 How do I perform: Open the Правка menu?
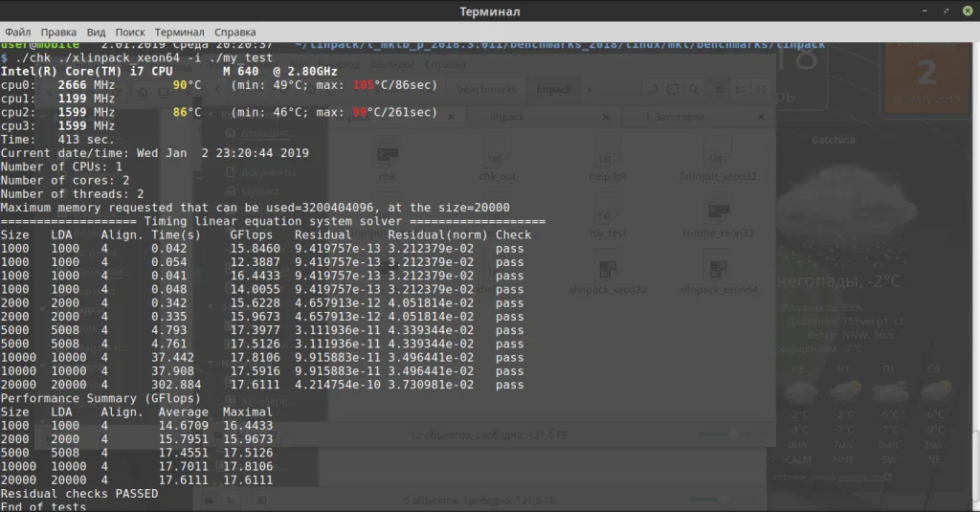tap(58, 32)
